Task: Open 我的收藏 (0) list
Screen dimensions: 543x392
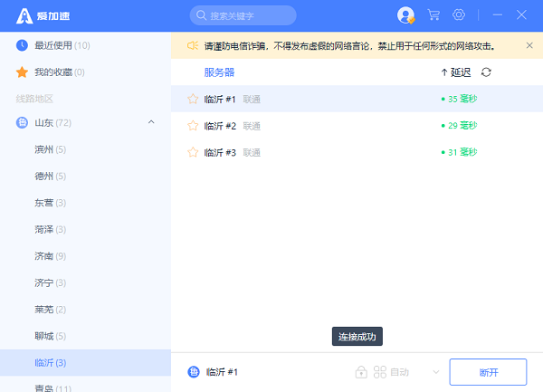Action: (x=85, y=72)
